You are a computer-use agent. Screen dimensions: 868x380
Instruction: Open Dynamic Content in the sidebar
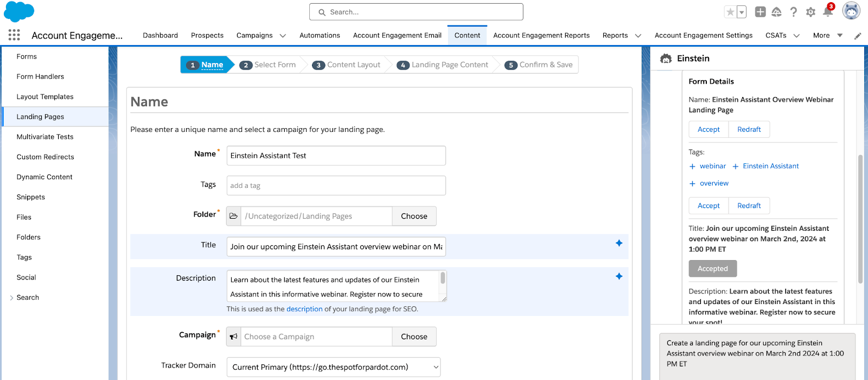pos(44,177)
